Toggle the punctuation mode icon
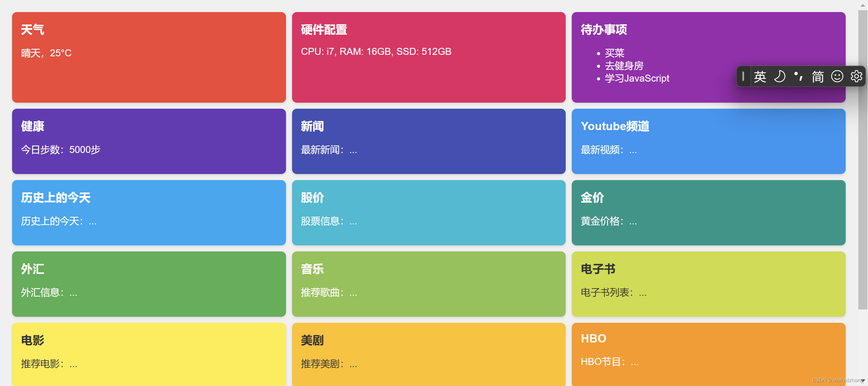Screen dimensions: 868x386 click(x=798, y=76)
